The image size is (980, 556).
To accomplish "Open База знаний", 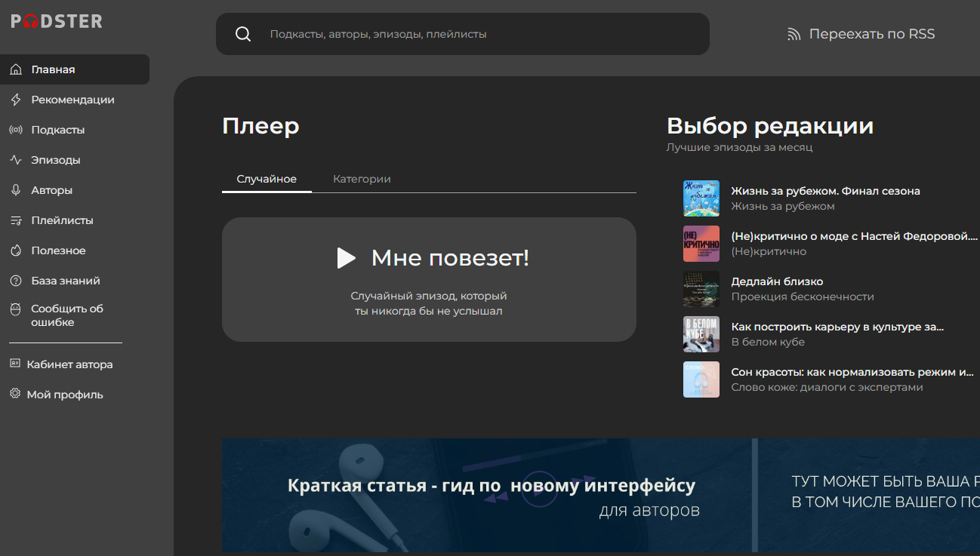I will point(65,281).
